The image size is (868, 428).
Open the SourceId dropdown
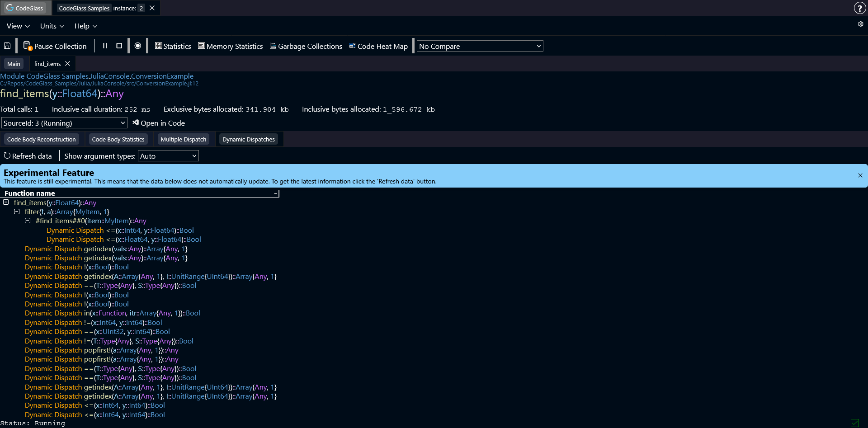[64, 123]
